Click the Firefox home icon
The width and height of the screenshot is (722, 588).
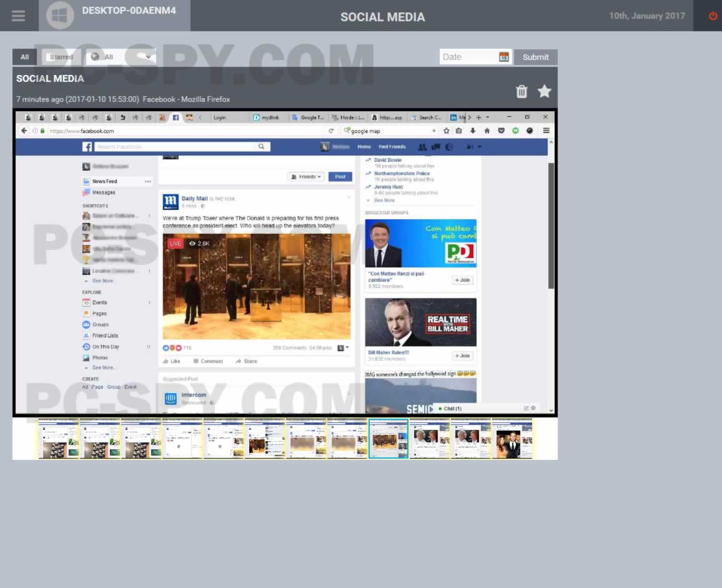[x=487, y=131]
